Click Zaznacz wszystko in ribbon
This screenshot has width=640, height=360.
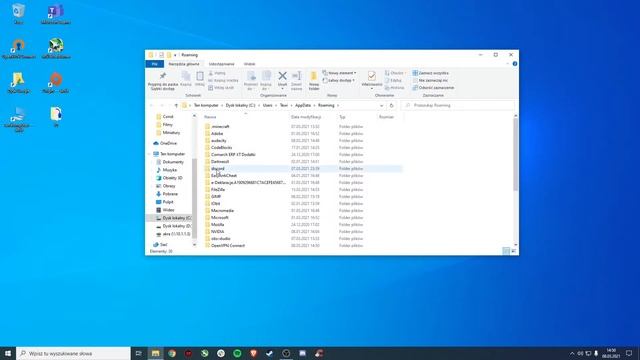(430, 73)
